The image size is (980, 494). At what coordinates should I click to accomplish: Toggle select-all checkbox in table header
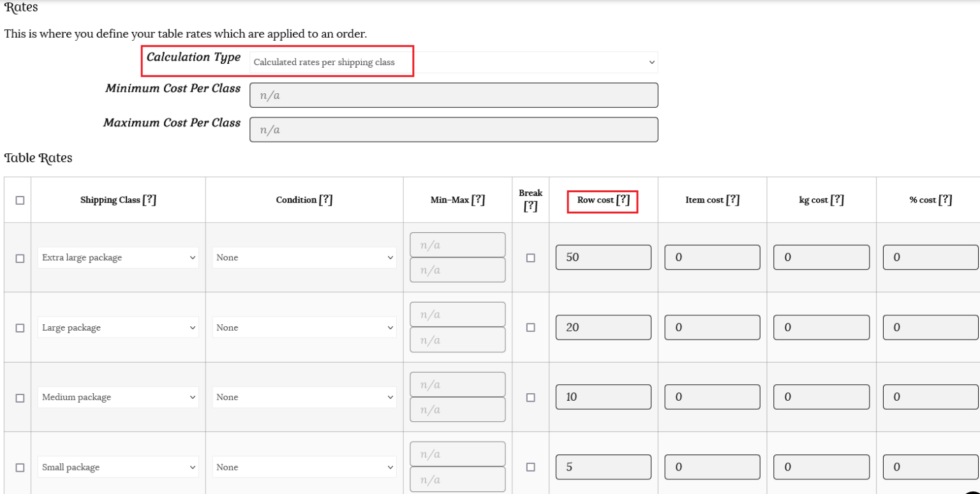(x=20, y=200)
